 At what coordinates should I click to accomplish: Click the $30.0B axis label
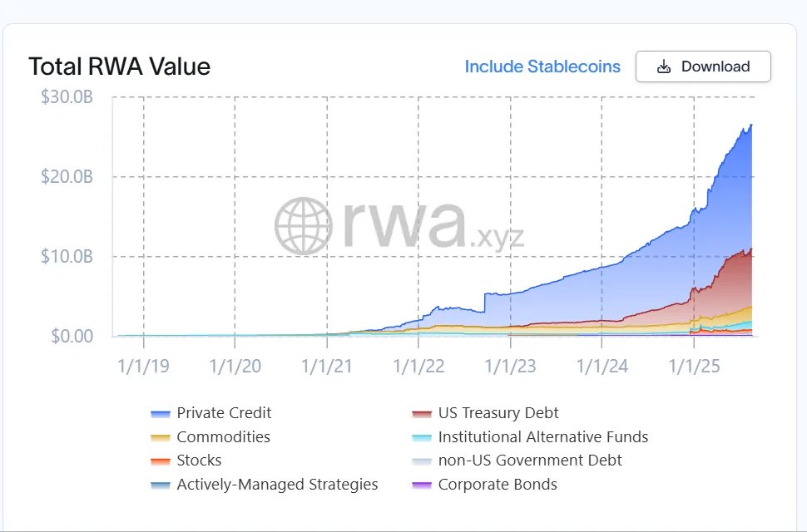67,96
